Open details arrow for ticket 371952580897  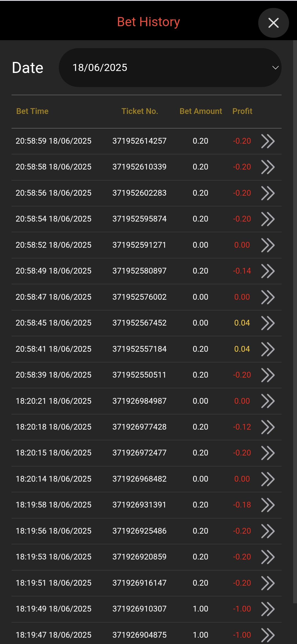point(268,271)
